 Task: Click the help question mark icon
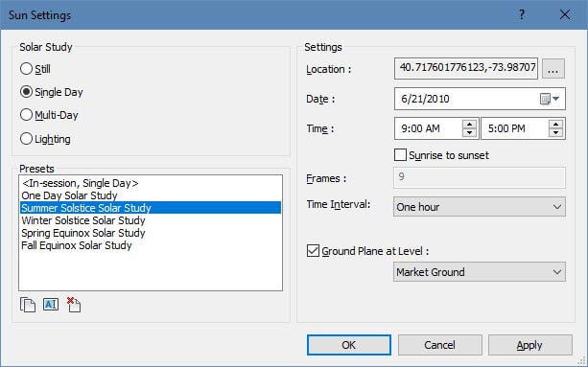coord(522,14)
